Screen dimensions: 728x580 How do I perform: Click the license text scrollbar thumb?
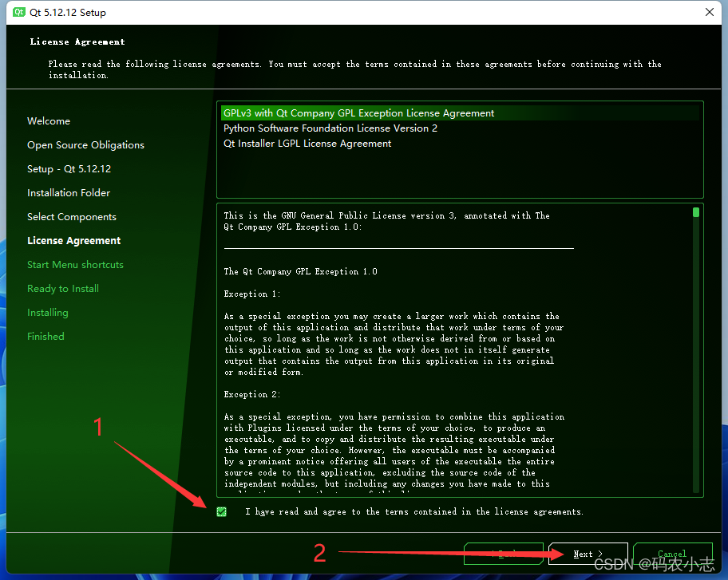pyautogui.click(x=698, y=214)
